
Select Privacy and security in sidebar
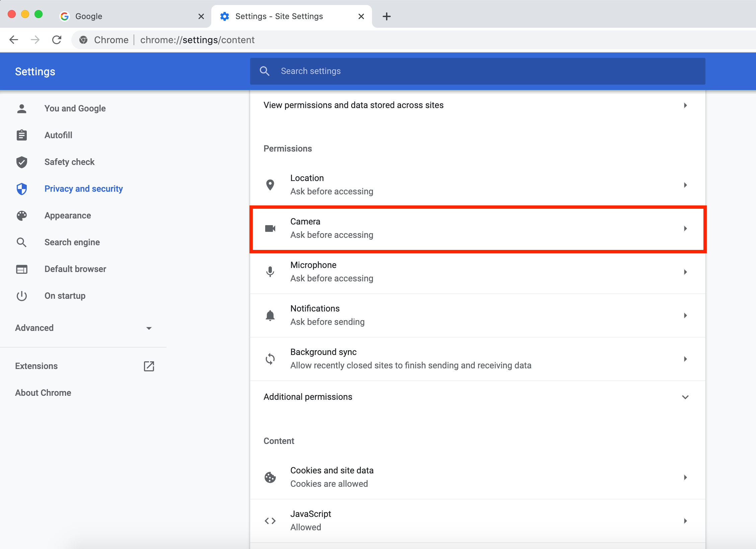pyautogui.click(x=83, y=189)
